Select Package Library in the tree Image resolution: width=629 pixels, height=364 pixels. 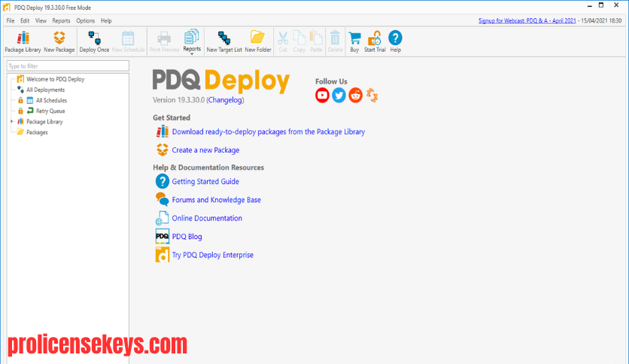pyautogui.click(x=44, y=122)
